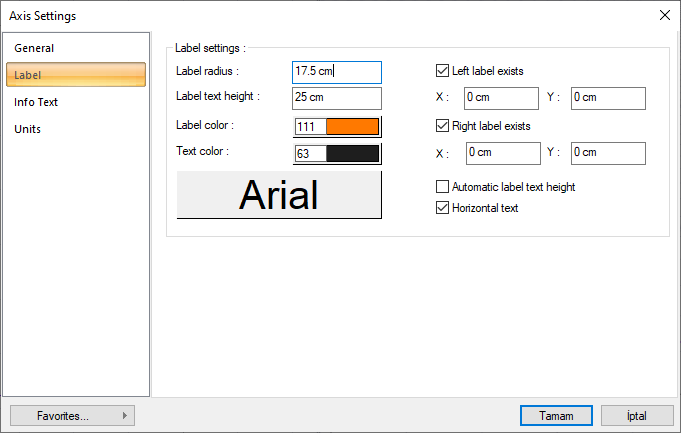Uncheck Right label exists checkbox
This screenshot has width=681, height=433.
coord(443,127)
